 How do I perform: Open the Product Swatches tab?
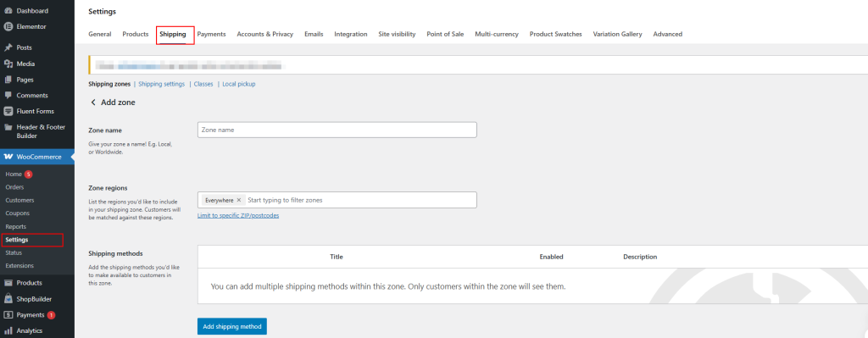pos(556,34)
